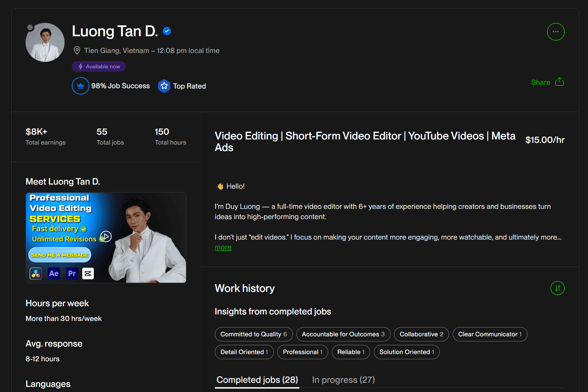This screenshot has height=392, width=588.
Task: Click the Share link text
Action: pyautogui.click(x=540, y=82)
